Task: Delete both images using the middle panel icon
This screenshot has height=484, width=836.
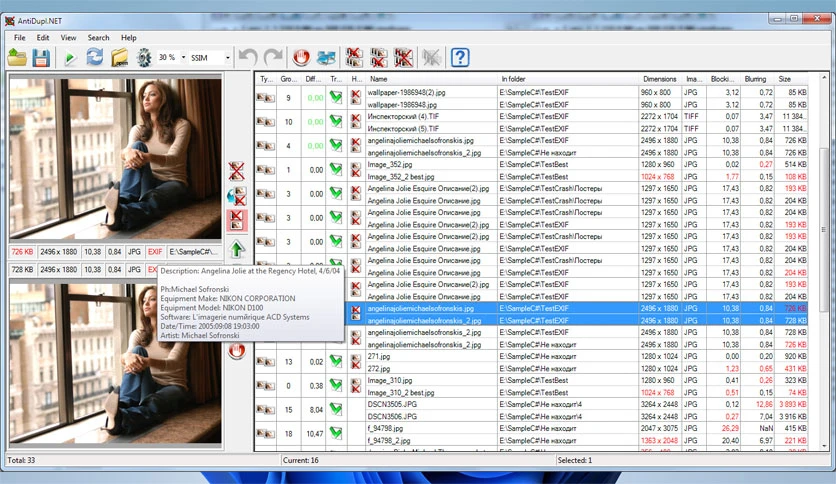Action: point(237,171)
